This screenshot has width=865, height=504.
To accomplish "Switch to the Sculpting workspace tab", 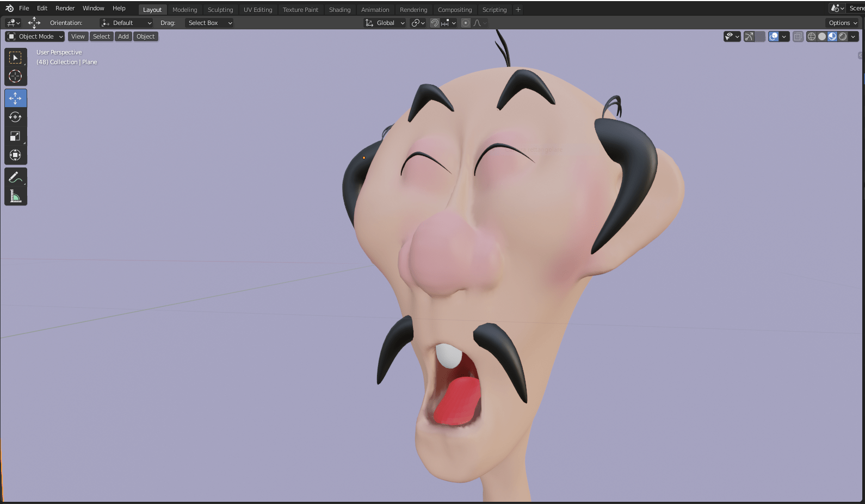I will click(220, 10).
